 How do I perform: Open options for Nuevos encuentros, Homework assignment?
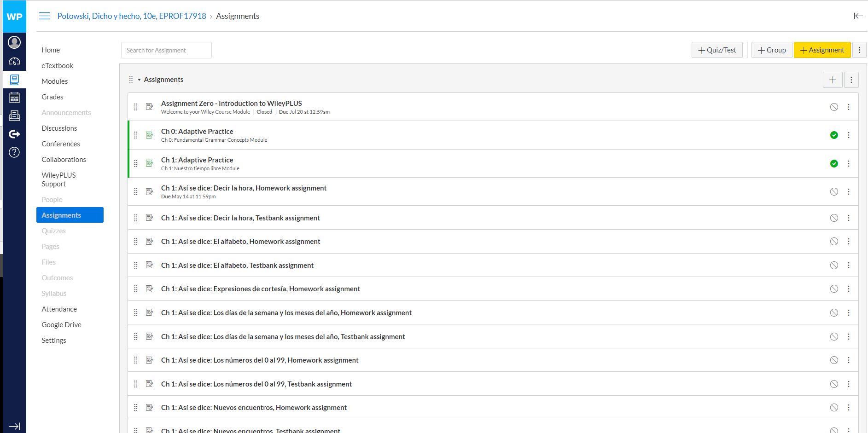[x=848, y=408]
